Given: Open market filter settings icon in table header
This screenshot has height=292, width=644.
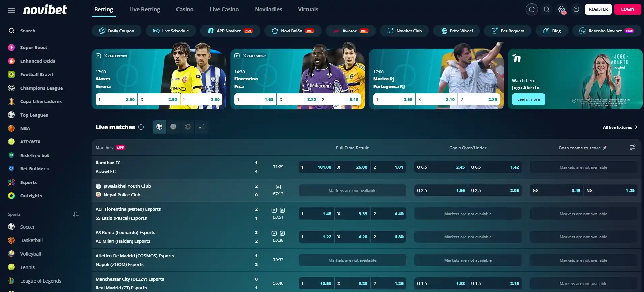Looking at the screenshot, I should click(x=632, y=147).
